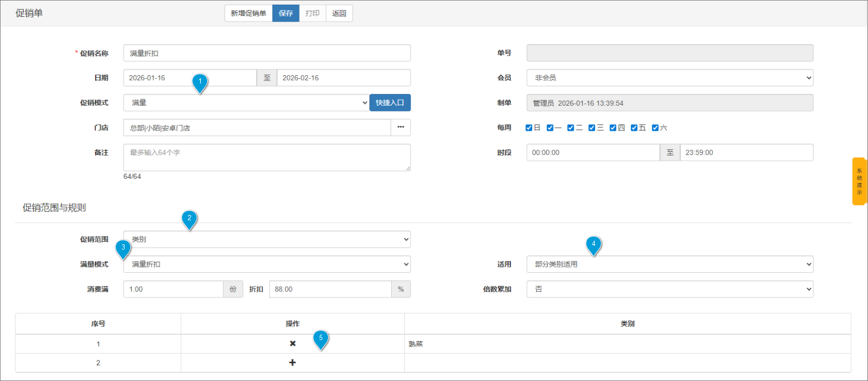Disable the 六 (Saturday) checkbox

[655, 128]
